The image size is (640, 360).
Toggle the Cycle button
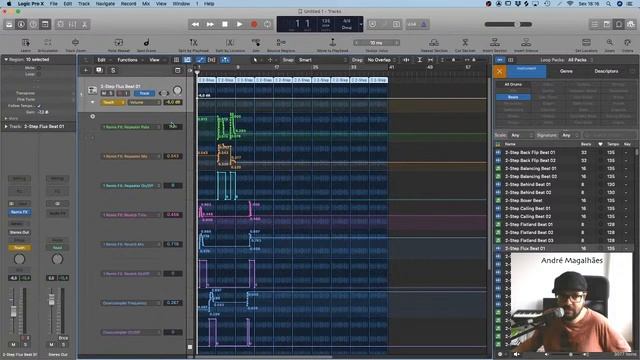268,24
